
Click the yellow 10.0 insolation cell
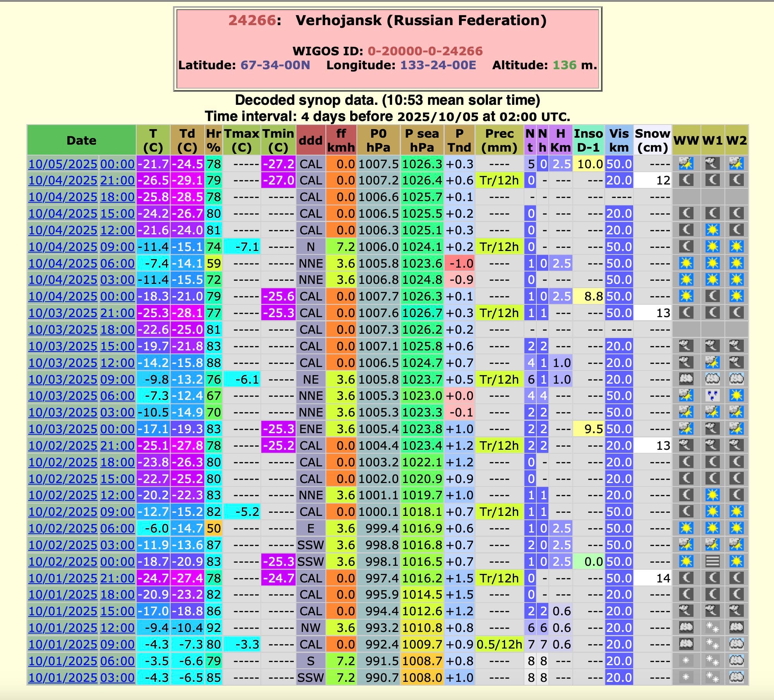589,164
